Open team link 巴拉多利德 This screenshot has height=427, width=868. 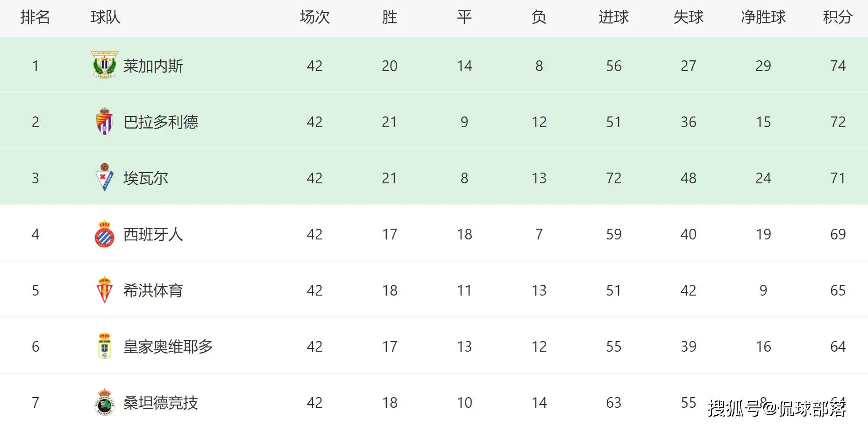tap(161, 122)
